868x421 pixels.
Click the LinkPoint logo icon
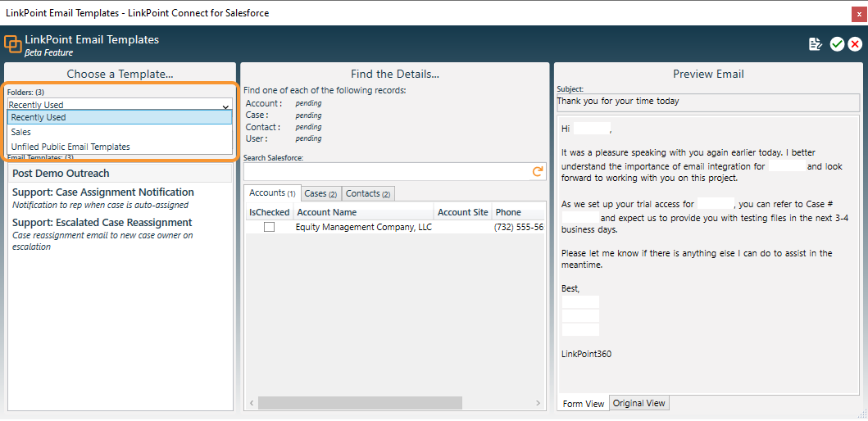pos(13,44)
